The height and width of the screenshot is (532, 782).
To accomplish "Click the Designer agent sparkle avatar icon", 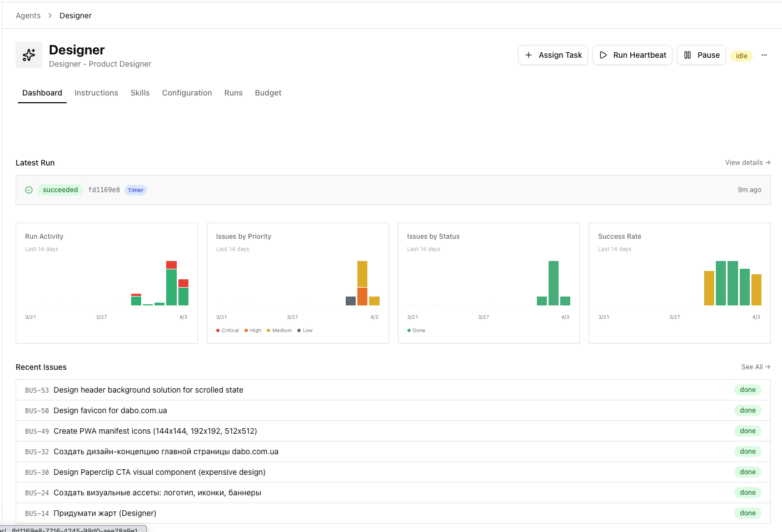I will pyautogui.click(x=28, y=55).
